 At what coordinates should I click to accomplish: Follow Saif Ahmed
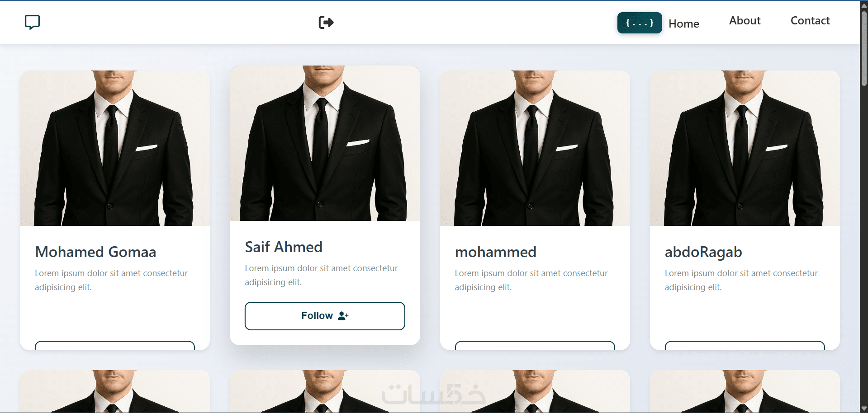point(325,316)
